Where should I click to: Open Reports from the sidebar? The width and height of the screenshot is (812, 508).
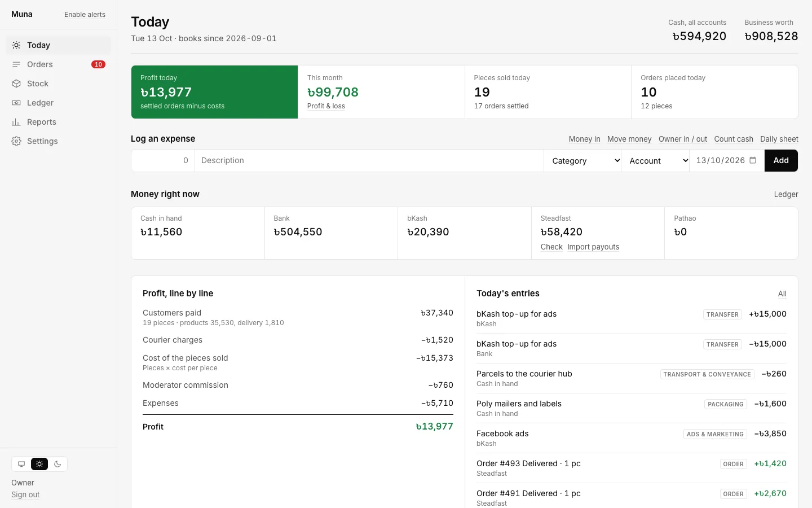(59, 122)
